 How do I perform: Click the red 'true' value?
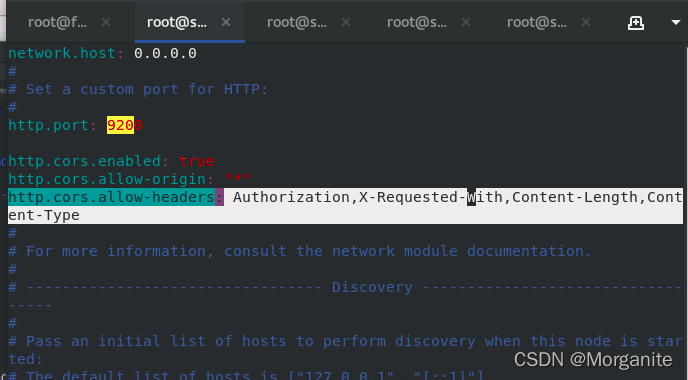(x=197, y=161)
